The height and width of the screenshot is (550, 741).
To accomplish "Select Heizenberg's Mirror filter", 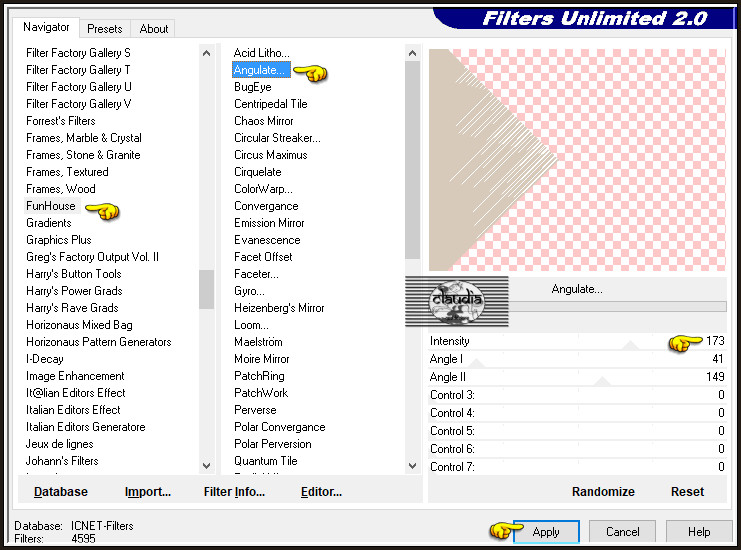I will 279,308.
